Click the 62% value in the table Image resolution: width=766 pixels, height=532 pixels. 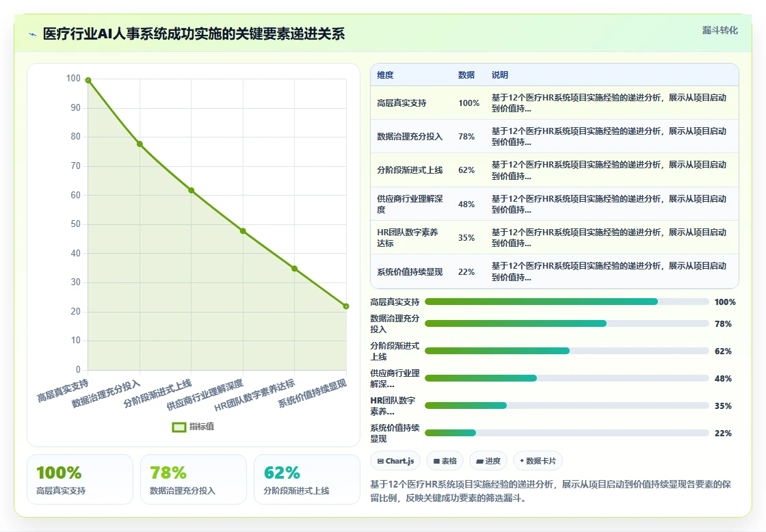[x=466, y=170]
